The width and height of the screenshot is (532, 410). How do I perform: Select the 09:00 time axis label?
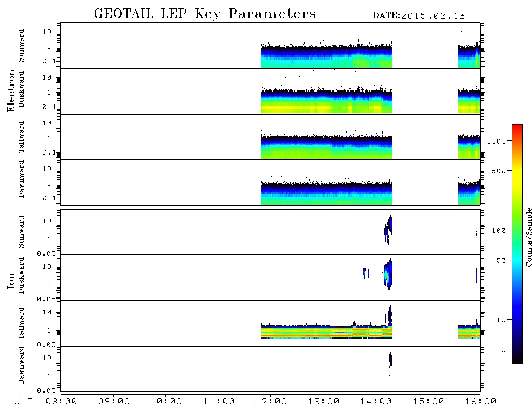click(x=114, y=402)
